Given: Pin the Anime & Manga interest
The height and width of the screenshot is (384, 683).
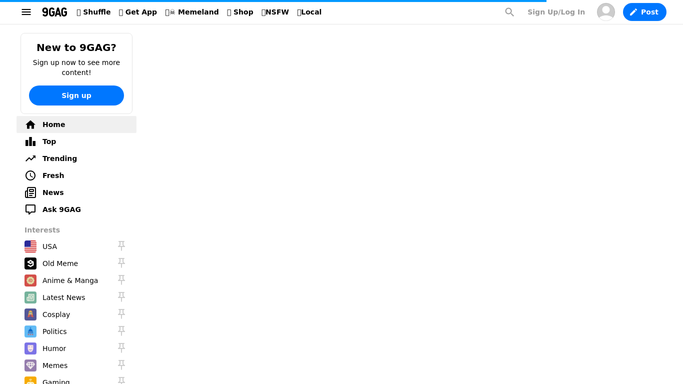Looking at the screenshot, I should coord(122,280).
